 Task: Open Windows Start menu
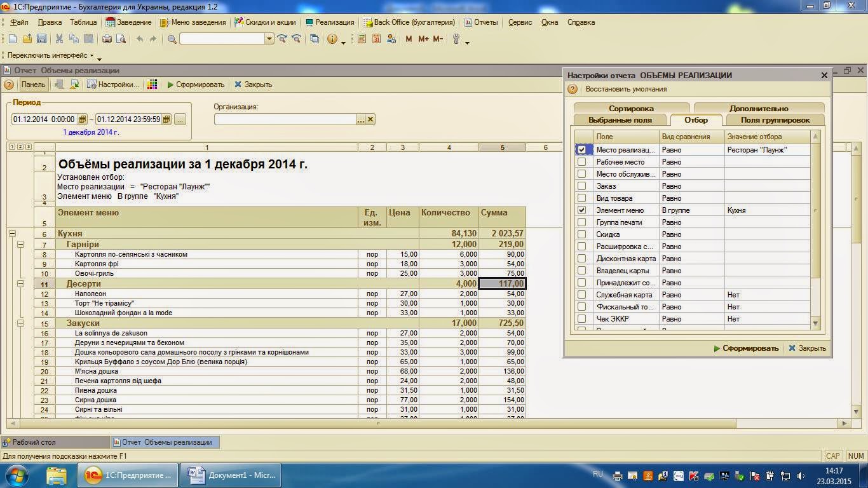tap(15, 475)
